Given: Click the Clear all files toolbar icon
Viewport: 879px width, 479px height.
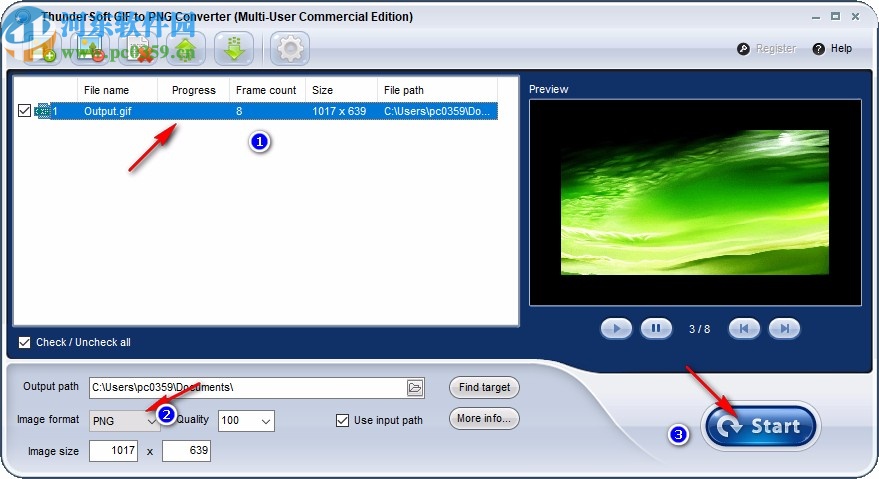Looking at the screenshot, I should pos(138,48).
